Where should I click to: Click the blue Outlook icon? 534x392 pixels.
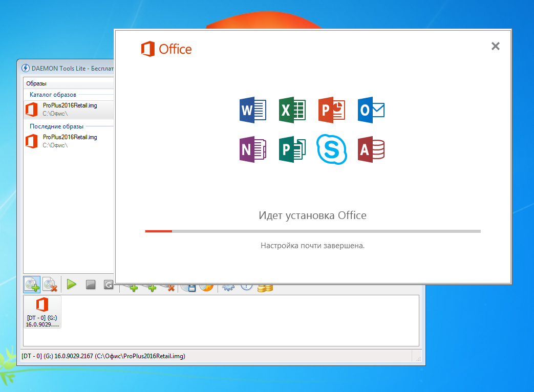tap(371, 110)
